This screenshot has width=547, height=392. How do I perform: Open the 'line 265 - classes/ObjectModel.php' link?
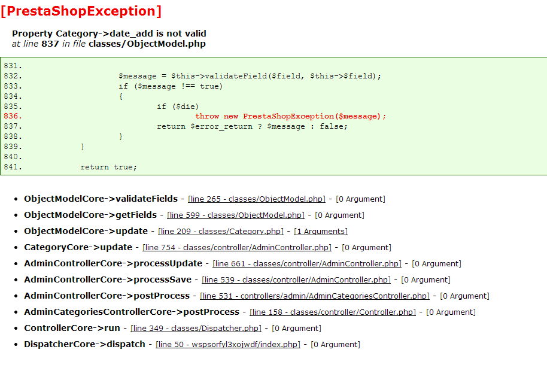tap(256, 199)
